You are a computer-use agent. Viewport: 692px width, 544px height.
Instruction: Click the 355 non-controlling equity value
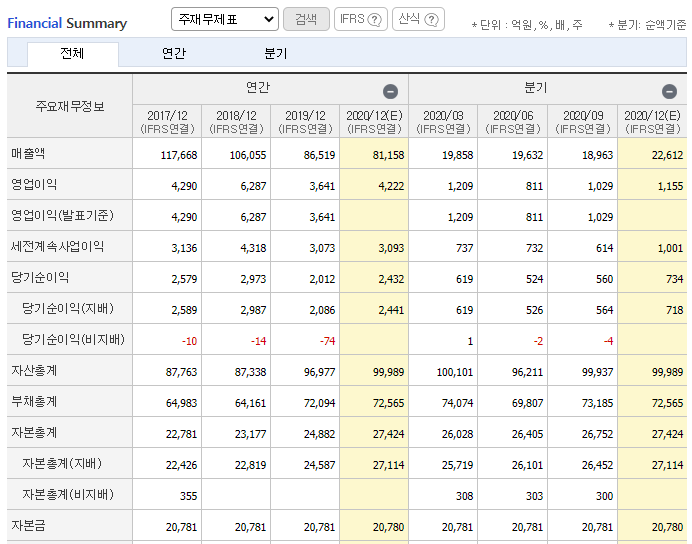[x=188, y=496]
